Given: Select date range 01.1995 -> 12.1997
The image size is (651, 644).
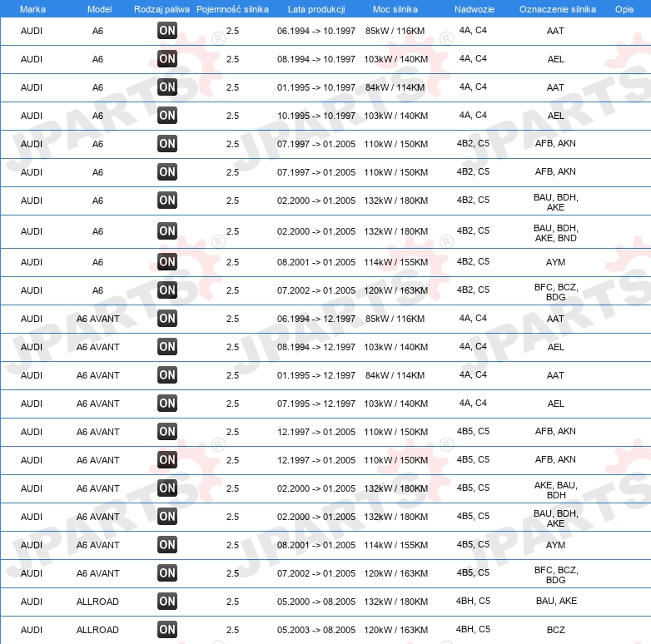Looking at the screenshot, I should 316,375.
